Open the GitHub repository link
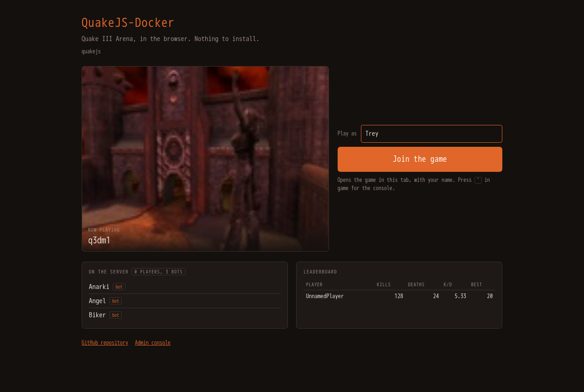 [105, 343]
